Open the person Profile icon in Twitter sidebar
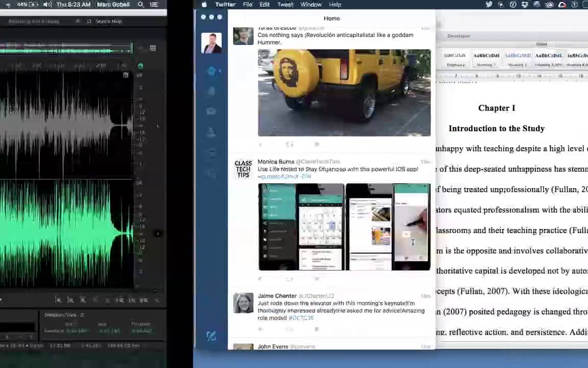The height and width of the screenshot is (368, 588). click(211, 132)
